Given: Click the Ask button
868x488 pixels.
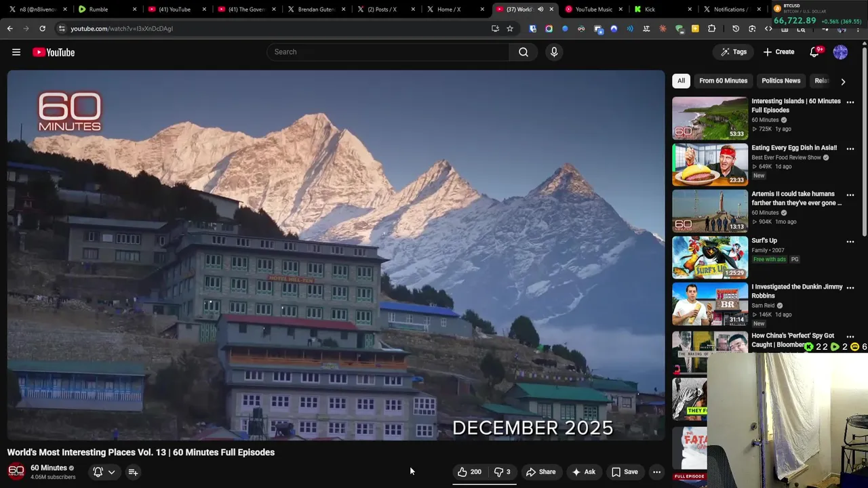Looking at the screenshot, I should pyautogui.click(x=584, y=472).
